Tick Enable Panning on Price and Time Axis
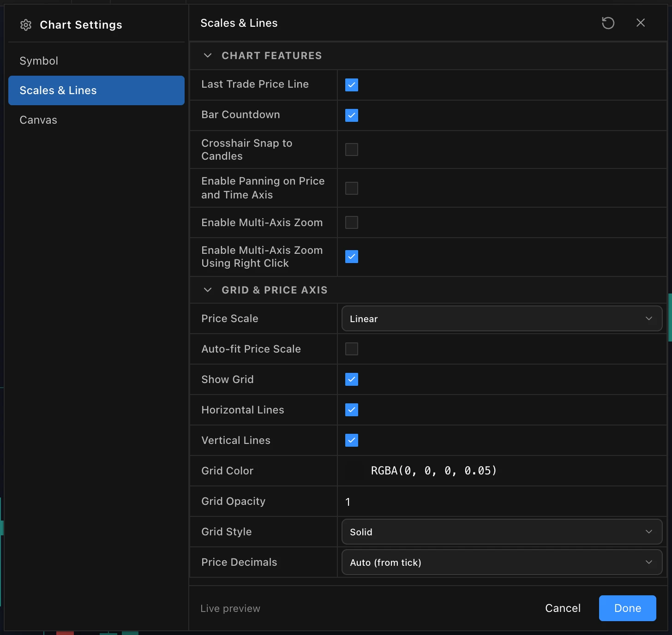The width and height of the screenshot is (672, 635). pos(352,188)
